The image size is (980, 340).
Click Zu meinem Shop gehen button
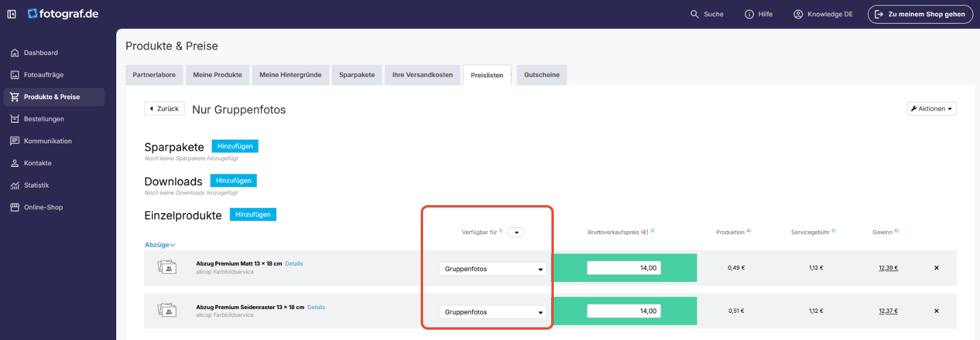click(x=920, y=14)
